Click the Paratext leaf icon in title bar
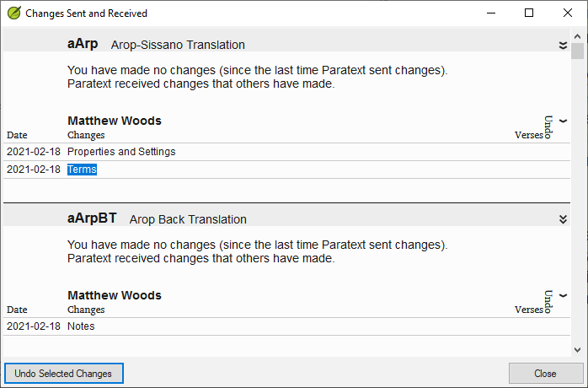 coord(14,13)
